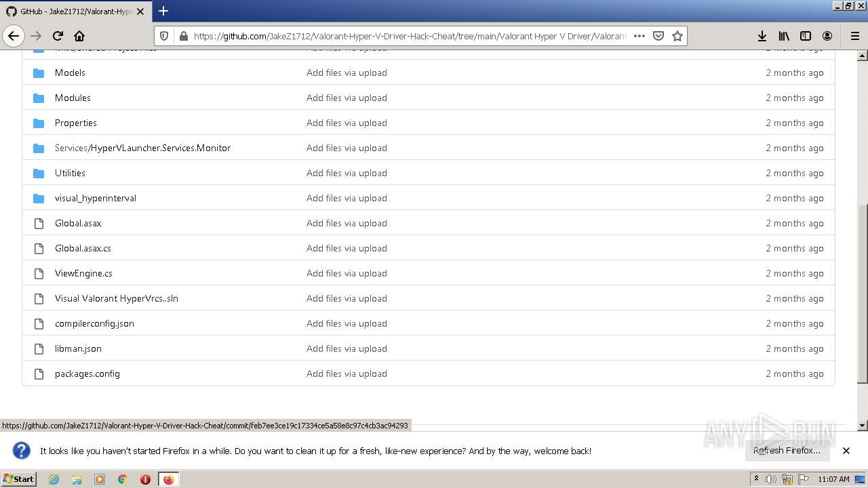Screen dimensions: 868x488
Task: Click the vertical scrollbar thumb
Action: [863, 293]
